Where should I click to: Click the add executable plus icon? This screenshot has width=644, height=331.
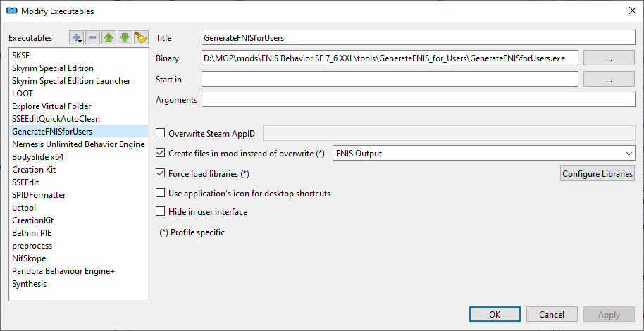tap(76, 37)
